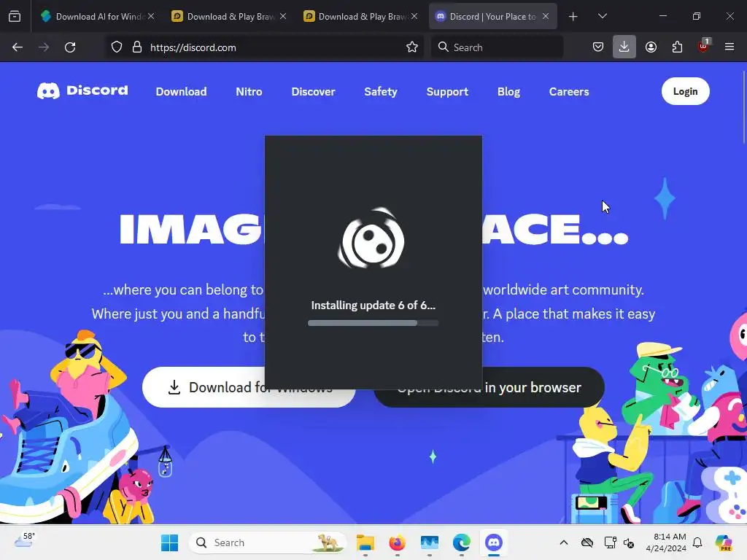The width and height of the screenshot is (747, 560).
Task: Click Open Discord in your browser button
Action: tap(543, 387)
